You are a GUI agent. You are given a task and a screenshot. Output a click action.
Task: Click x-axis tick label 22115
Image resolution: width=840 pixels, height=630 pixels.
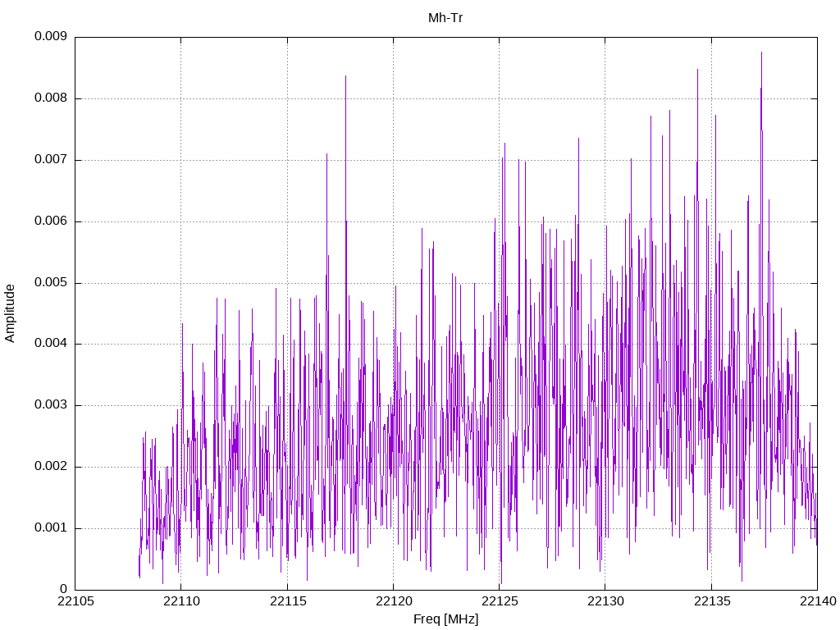[x=288, y=601]
